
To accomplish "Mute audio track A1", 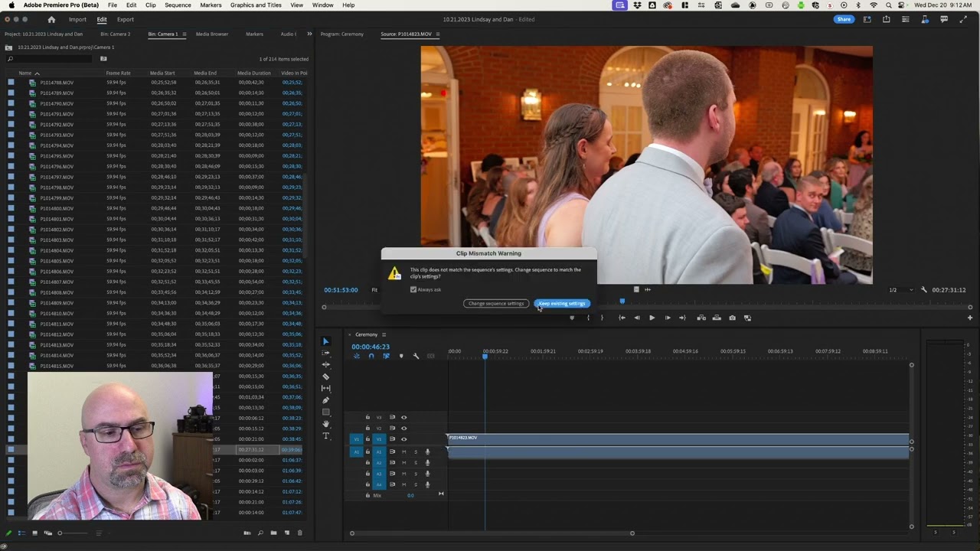I will pyautogui.click(x=403, y=452).
